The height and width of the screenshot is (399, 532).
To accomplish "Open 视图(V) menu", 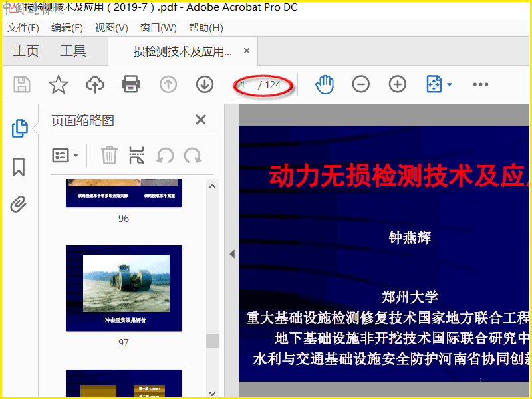I will coord(111,28).
